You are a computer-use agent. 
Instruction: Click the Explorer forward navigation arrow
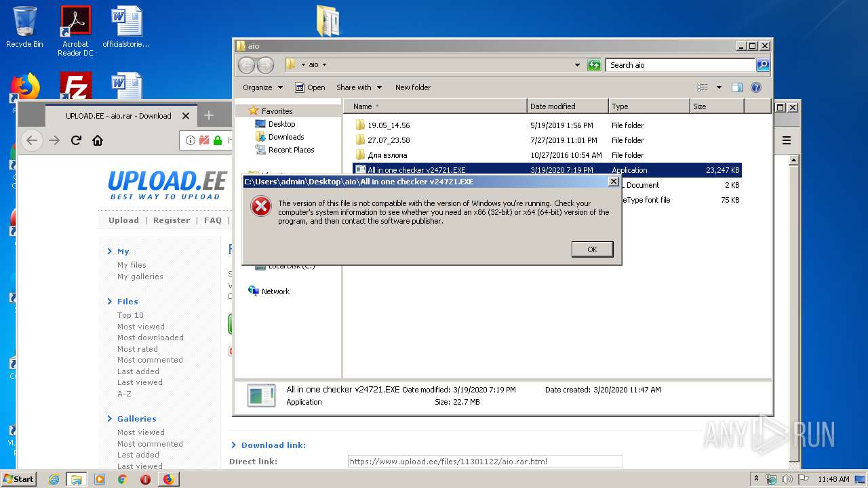266,65
